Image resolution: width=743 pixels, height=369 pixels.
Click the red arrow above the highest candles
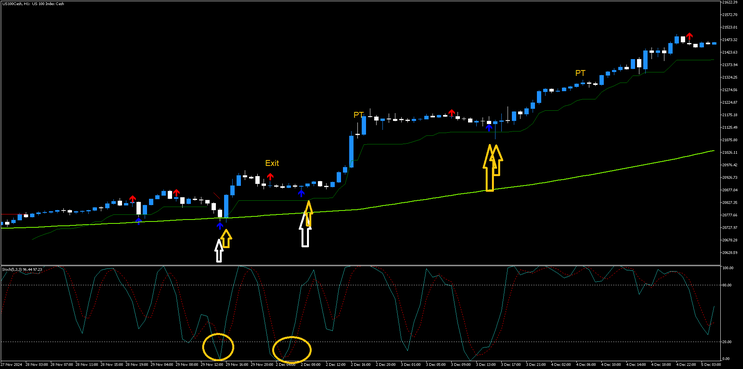click(x=689, y=36)
